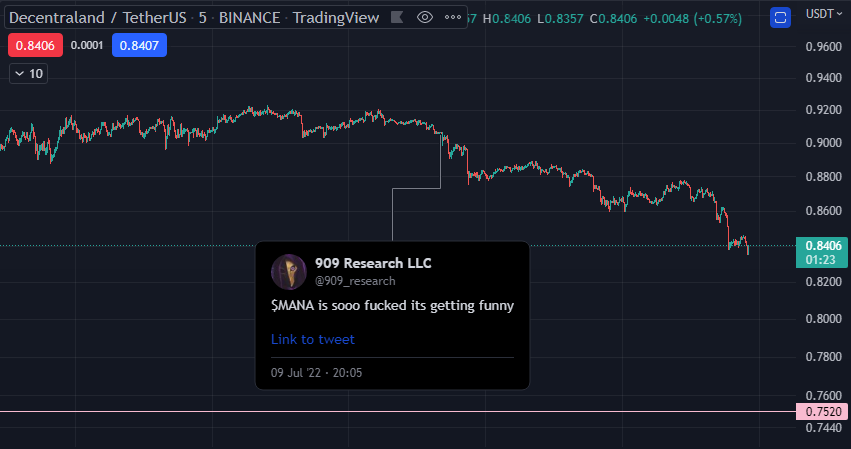
Task: Click the 909 Research LLC author name
Action: pos(373,263)
